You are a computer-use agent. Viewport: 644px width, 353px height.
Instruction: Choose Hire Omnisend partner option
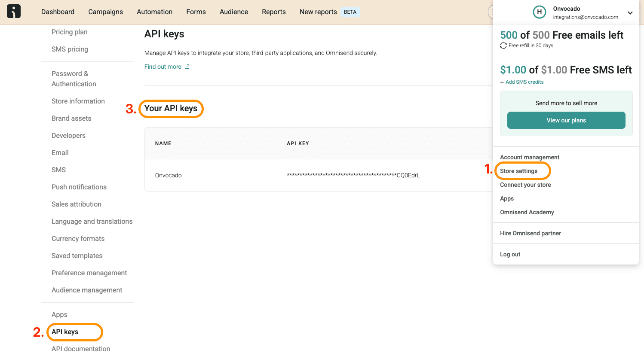[531, 233]
